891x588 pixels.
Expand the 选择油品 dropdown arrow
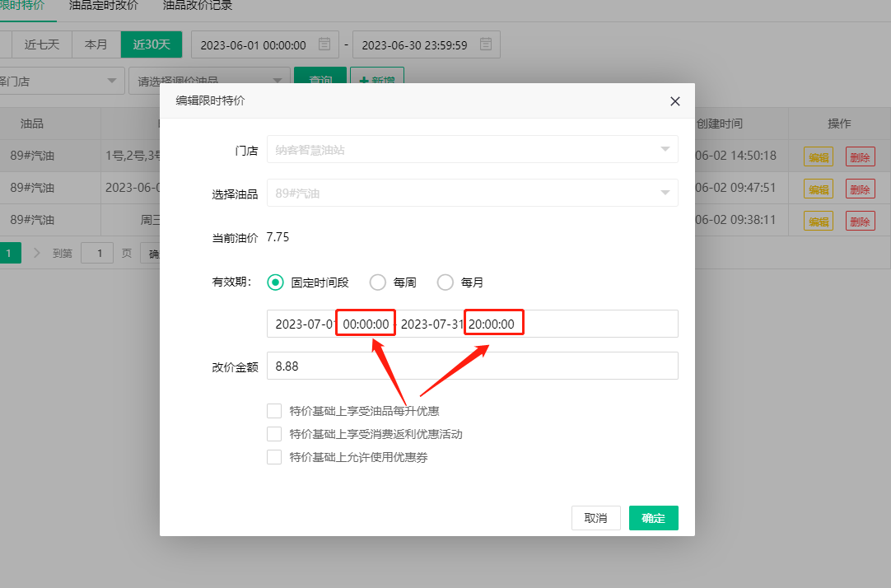pos(665,193)
